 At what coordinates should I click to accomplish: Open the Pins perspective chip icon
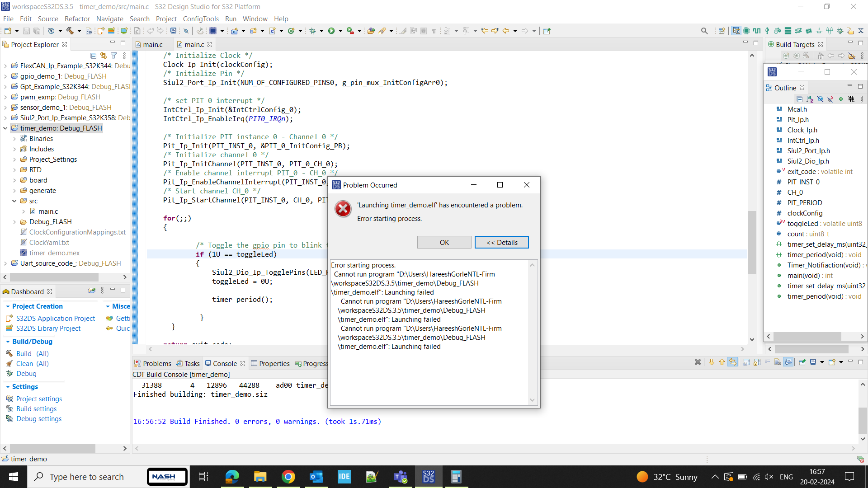click(x=746, y=31)
